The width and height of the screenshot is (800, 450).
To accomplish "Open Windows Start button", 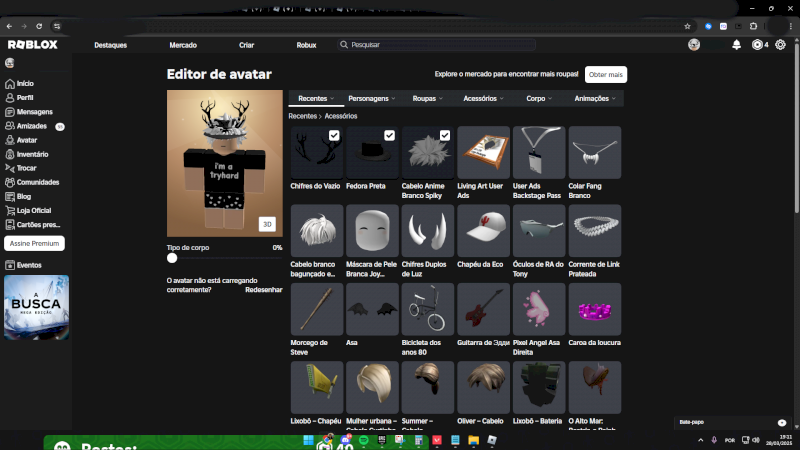I will [x=308, y=440].
